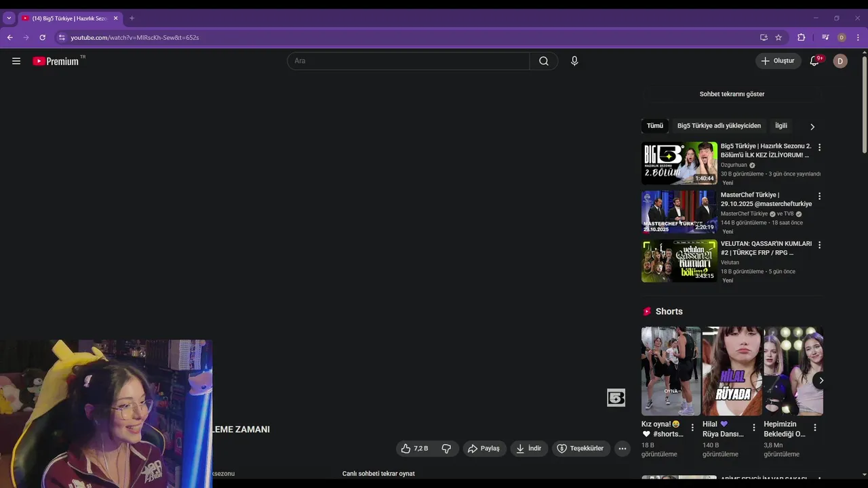This screenshot has width=868, height=488.
Task: Show next Shorts with arrow button
Action: [x=821, y=380]
